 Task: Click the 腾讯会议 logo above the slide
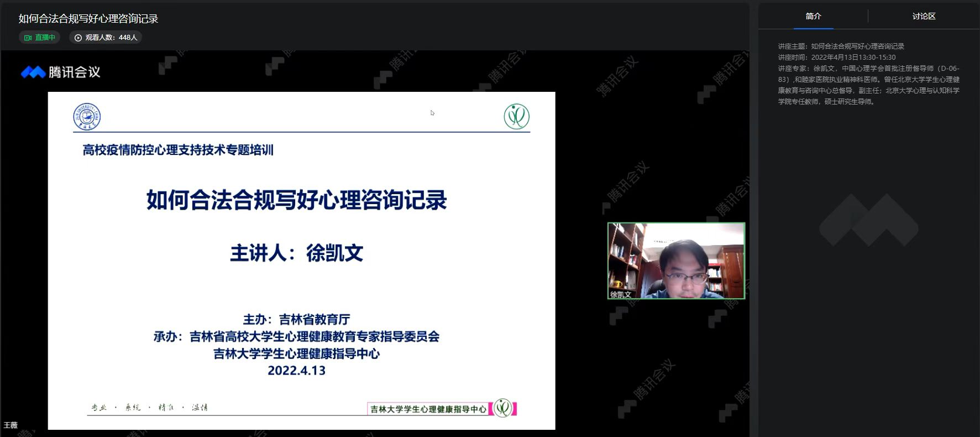[61, 72]
